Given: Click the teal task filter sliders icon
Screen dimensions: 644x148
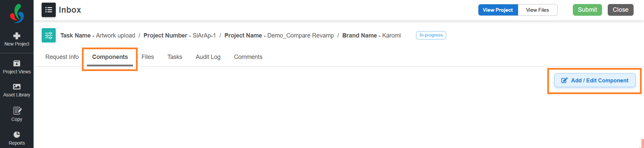Looking at the screenshot, I should tap(49, 35).
